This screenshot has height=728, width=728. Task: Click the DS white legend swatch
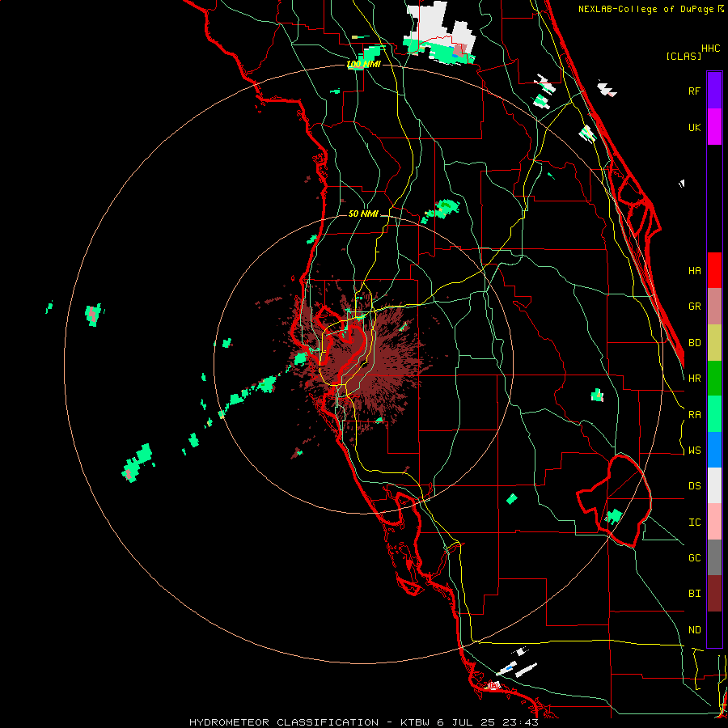click(714, 485)
